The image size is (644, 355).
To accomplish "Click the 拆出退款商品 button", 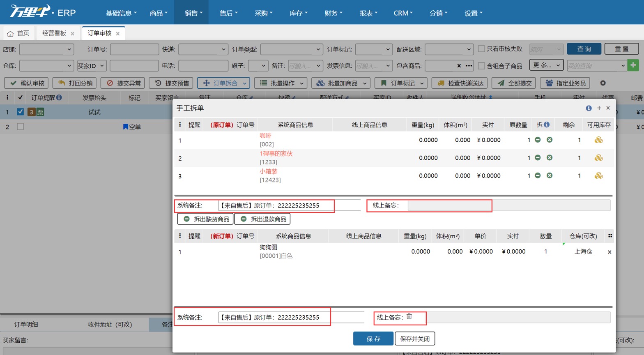I will (262, 219).
